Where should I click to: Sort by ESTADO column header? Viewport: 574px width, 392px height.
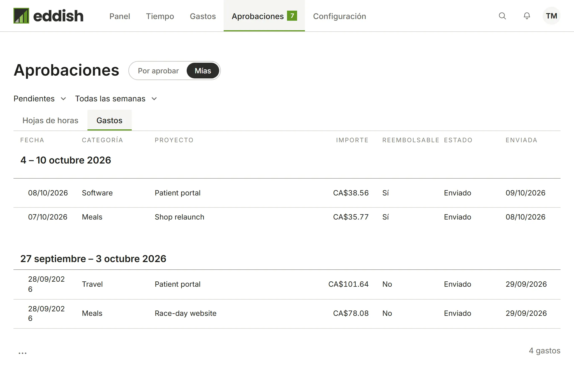click(458, 140)
